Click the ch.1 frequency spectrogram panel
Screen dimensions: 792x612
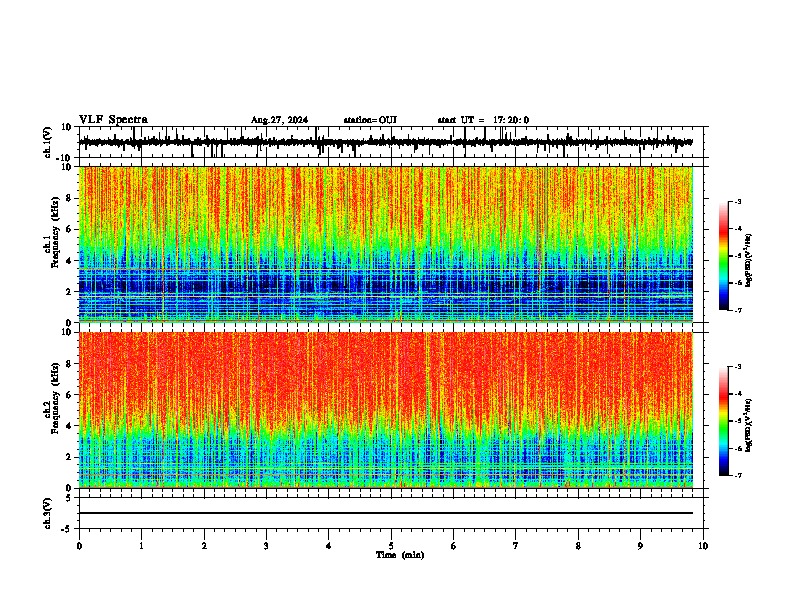click(x=386, y=244)
